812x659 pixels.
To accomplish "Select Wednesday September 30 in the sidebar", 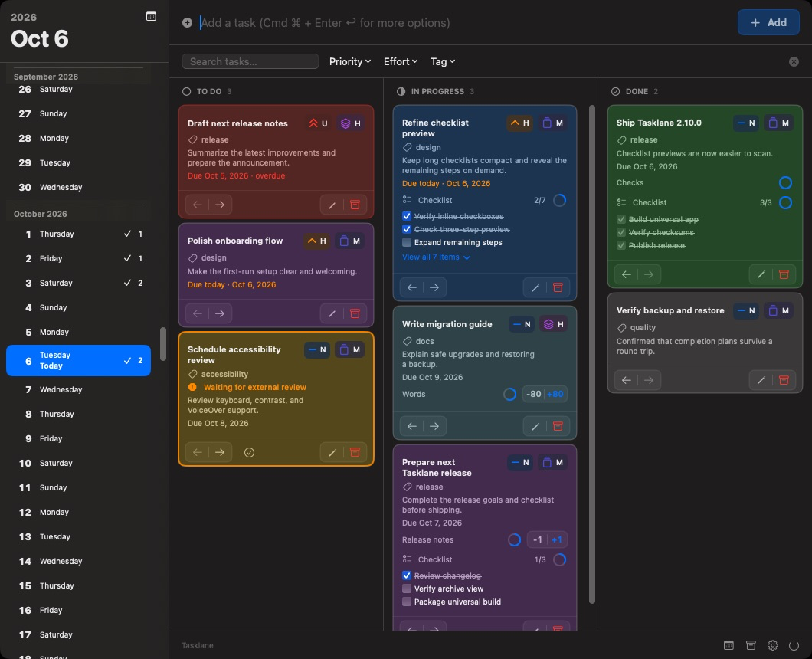I will (x=79, y=188).
